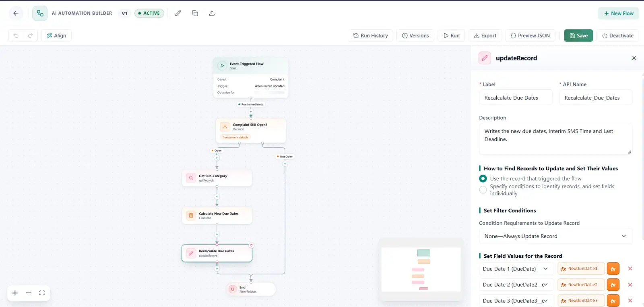
Task: Delete the Recalculate Due Dates node
Action: click(x=252, y=245)
